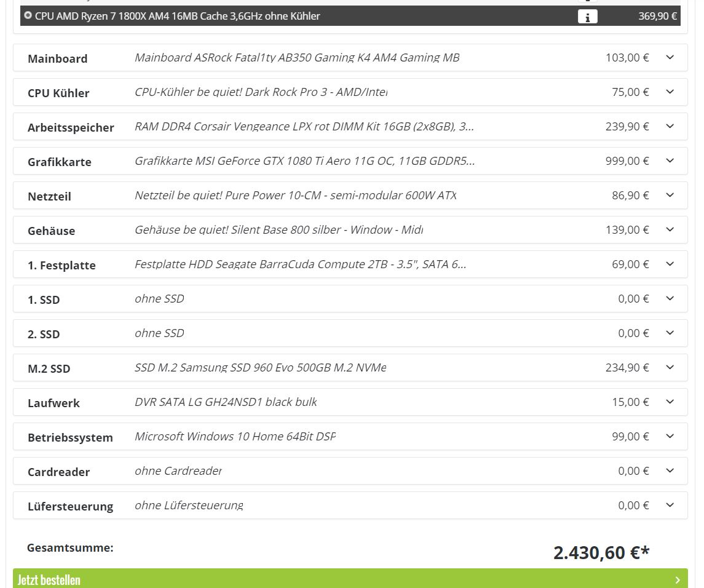
Task: Expand the Laufwerk row chevron
Action: (x=670, y=402)
